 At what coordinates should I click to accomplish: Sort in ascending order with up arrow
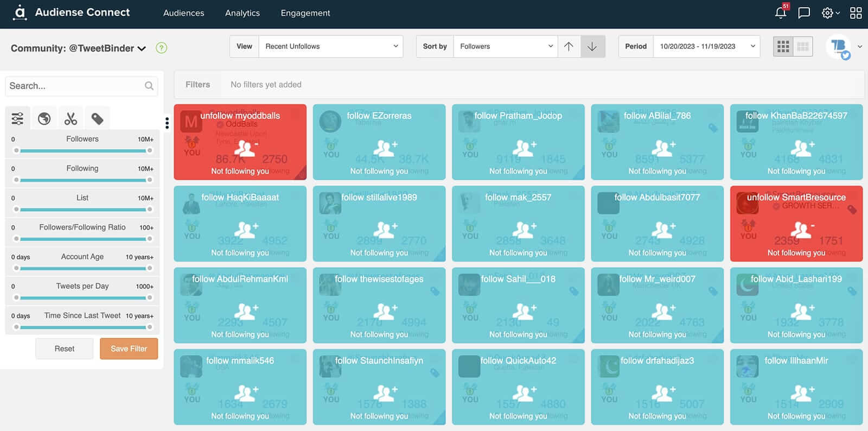[569, 47]
